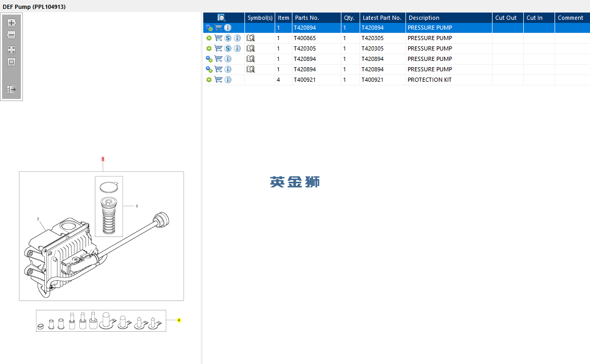This screenshot has width=590, height=364.
Task: Click callout number 2 on the pump
Action: click(x=38, y=219)
